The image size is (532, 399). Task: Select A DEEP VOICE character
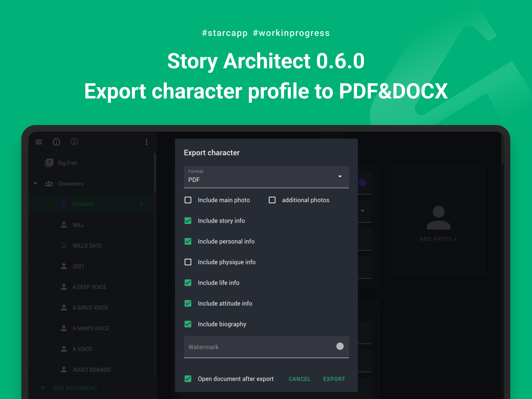pos(91,287)
